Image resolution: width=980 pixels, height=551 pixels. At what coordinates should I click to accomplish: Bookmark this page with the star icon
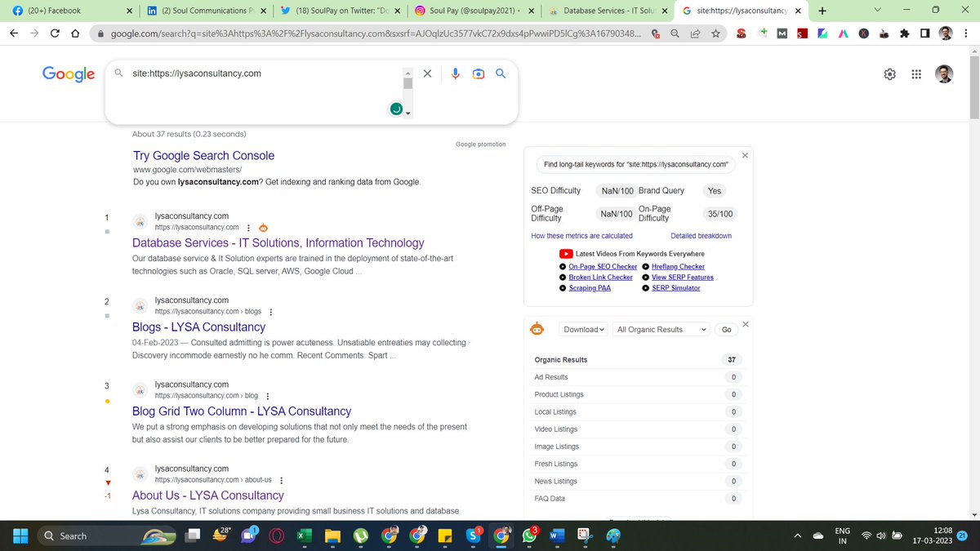[x=715, y=33]
